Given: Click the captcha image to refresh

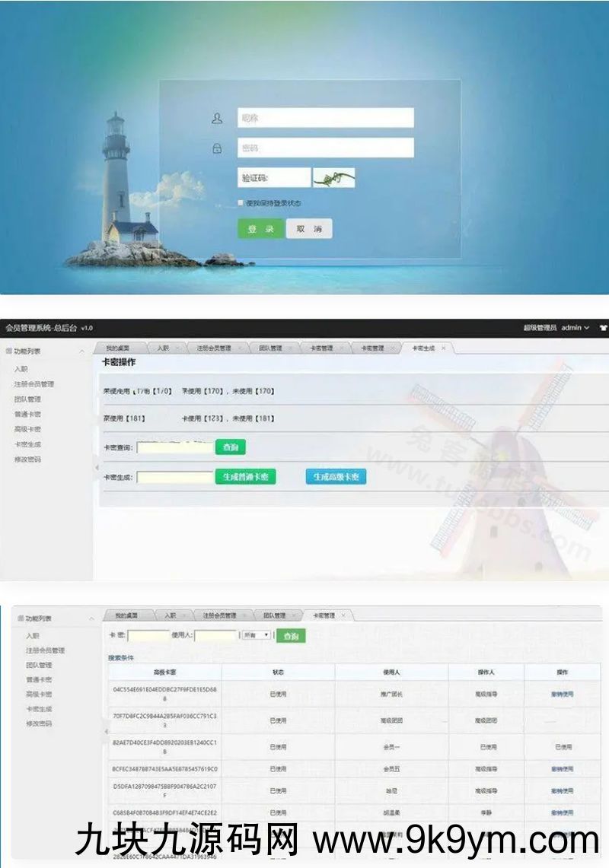Looking at the screenshot, I should point(334,178).
